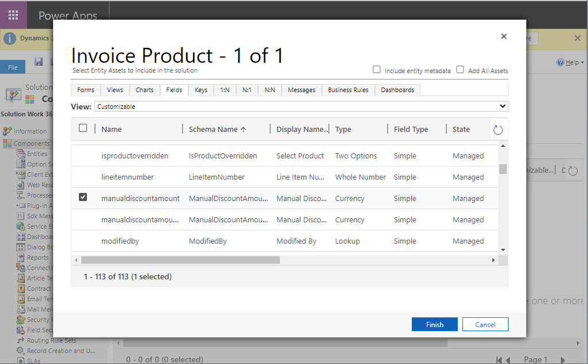
Task: Open Routing Rule Sets in the tree
Action: [51, 340]
